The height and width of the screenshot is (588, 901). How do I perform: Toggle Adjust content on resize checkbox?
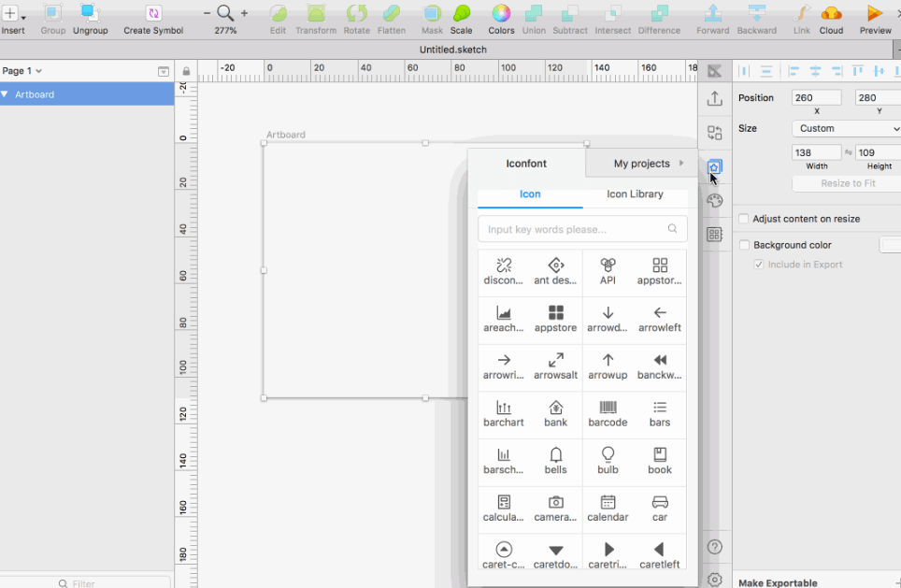744,219
